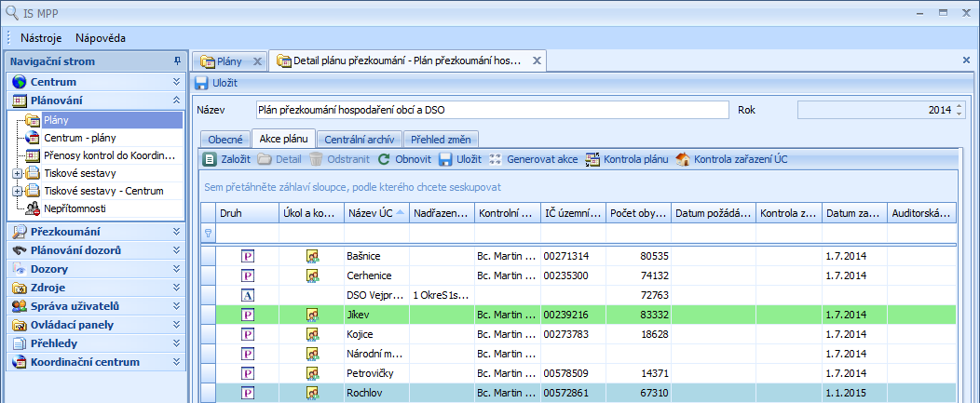
Task: Select Přenosy kontrol do Koordin... item
Action: 109,155
